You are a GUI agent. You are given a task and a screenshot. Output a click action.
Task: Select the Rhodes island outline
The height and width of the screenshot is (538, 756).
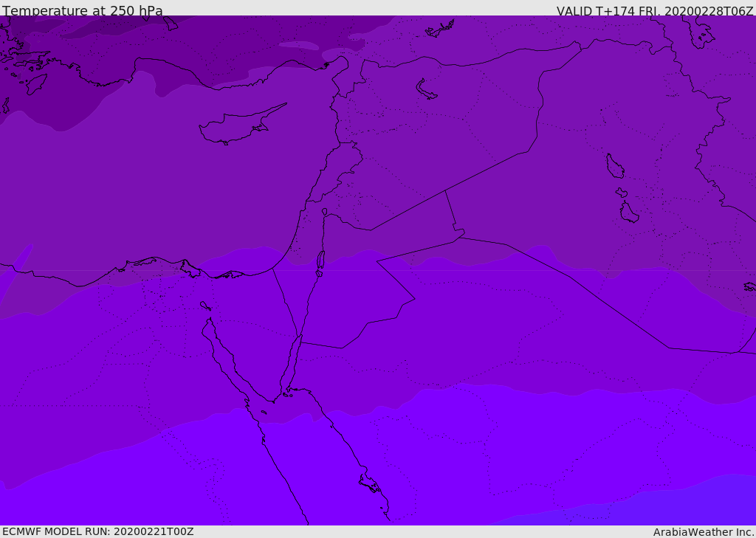point(36,84)
